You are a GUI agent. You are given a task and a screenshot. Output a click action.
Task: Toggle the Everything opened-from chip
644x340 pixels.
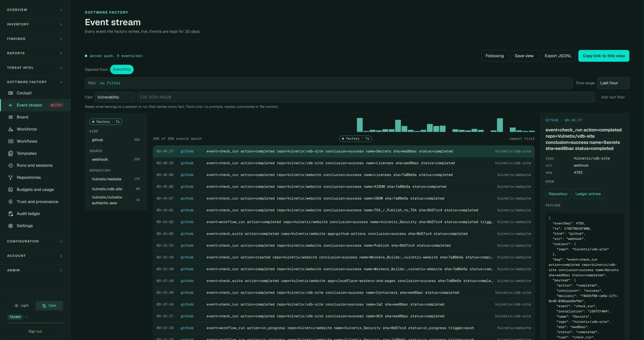(122, 69)
